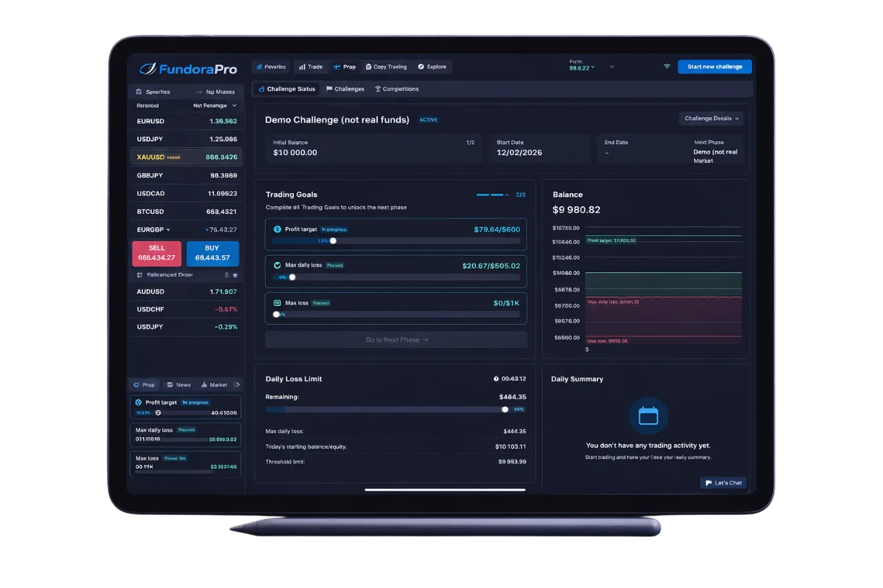Expand more bottom tabs with right arrow
This screenshot has height=588, width=883.
point(237,385)
